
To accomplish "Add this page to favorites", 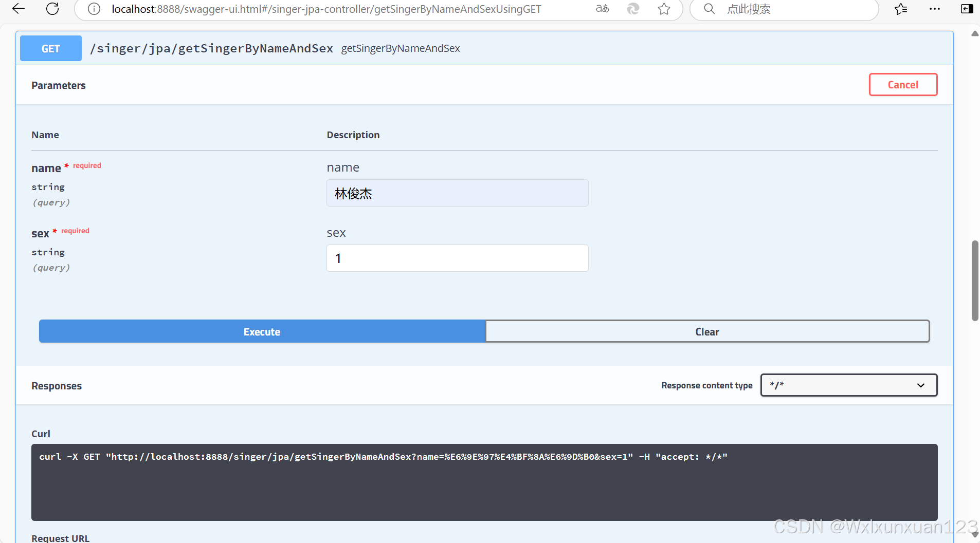I will coord(663,9).
